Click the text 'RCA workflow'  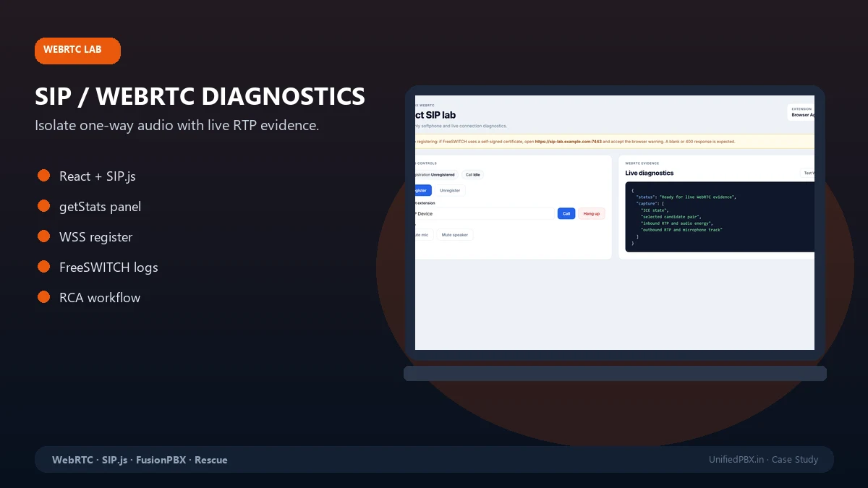pos(100,298)
